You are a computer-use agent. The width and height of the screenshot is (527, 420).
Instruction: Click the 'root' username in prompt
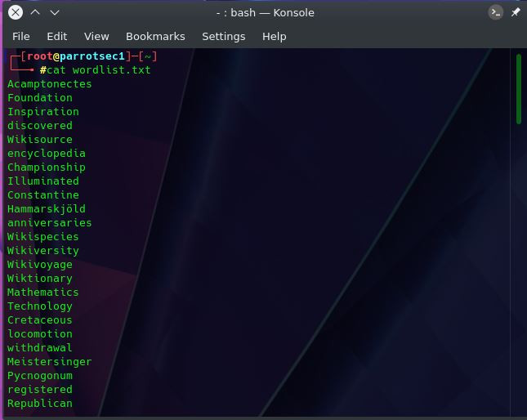pos(40,56)
